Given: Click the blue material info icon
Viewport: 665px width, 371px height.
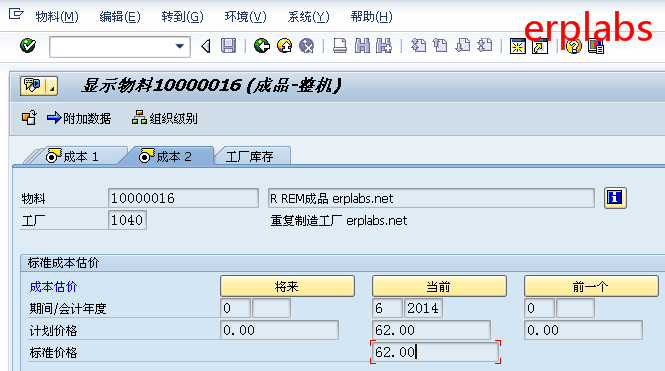Looking at the screenshot, I should point(615,198).
